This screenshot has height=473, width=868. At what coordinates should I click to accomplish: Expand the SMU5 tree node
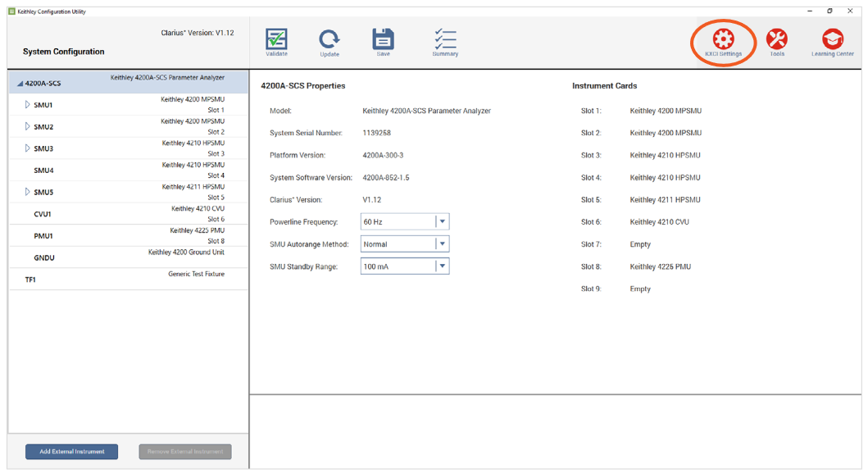27,193
